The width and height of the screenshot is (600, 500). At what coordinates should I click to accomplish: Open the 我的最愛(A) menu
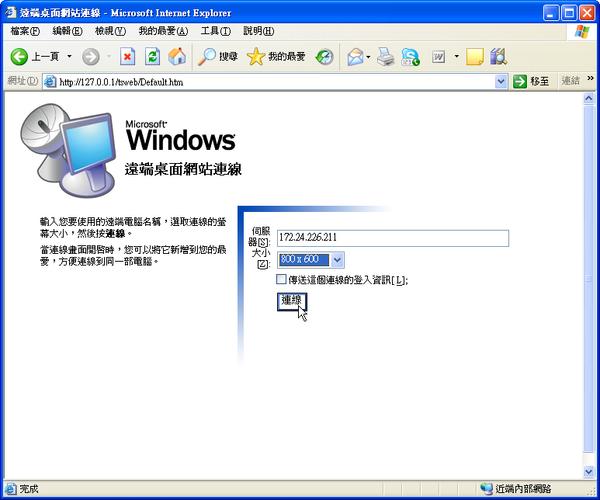click(x=163, y=31)
